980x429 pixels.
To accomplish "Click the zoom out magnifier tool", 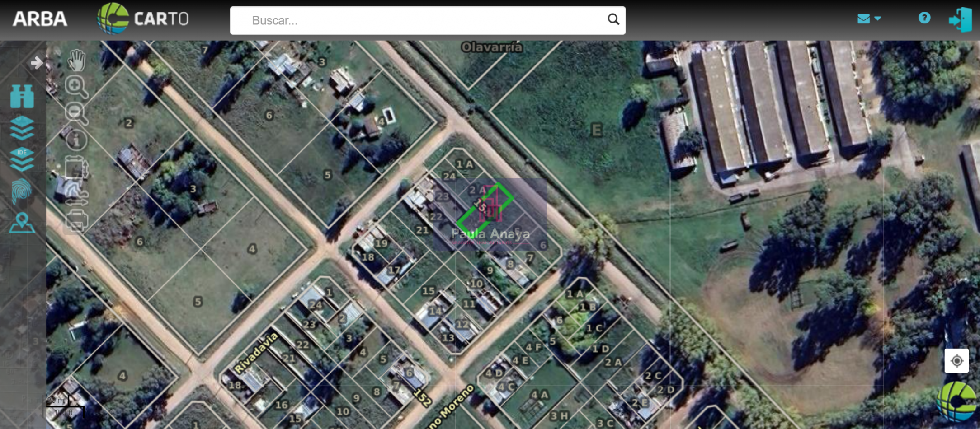I will 75,112.
